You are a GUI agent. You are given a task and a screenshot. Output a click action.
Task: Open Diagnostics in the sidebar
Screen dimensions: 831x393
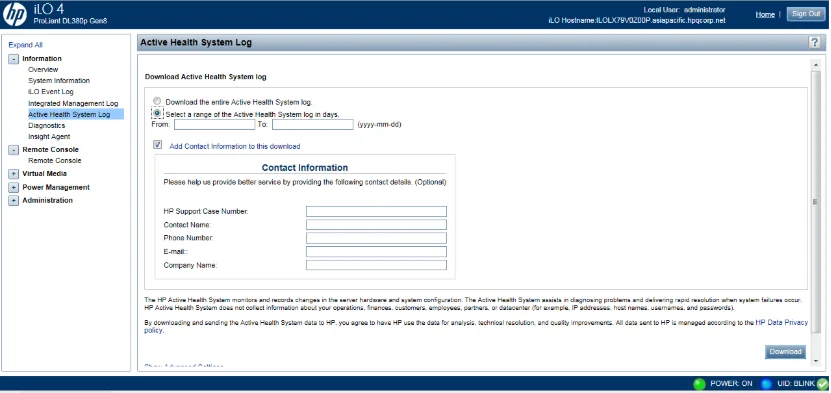tap(47, 126)
